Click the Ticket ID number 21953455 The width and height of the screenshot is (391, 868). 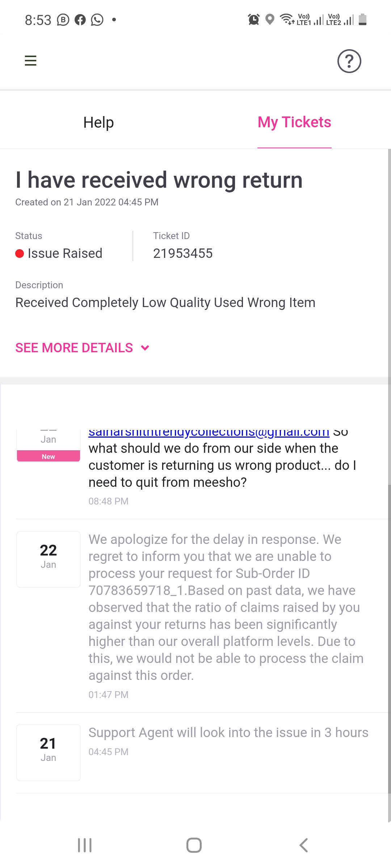(183, 254)
